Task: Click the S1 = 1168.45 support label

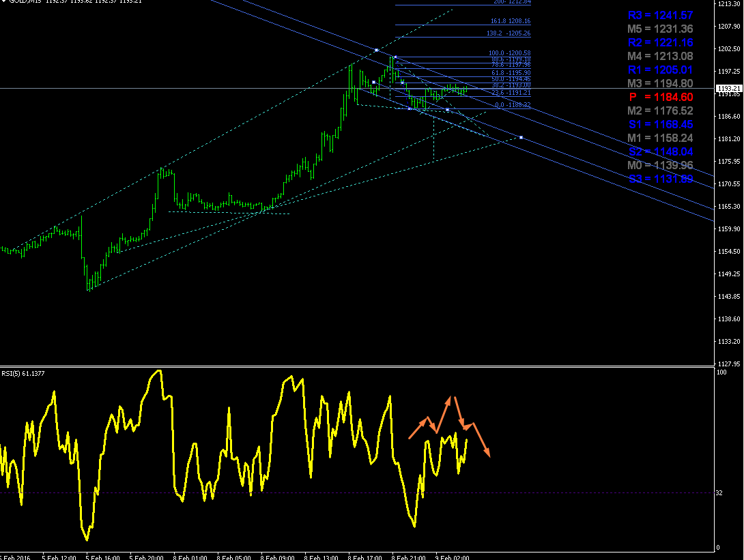Action: pos(661,124)
